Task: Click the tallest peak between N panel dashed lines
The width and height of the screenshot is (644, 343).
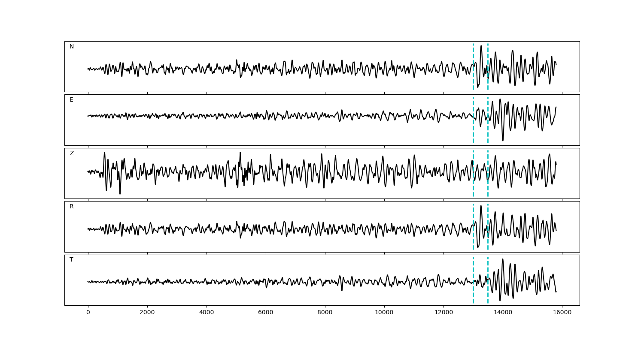Action: tap(481, 46)
